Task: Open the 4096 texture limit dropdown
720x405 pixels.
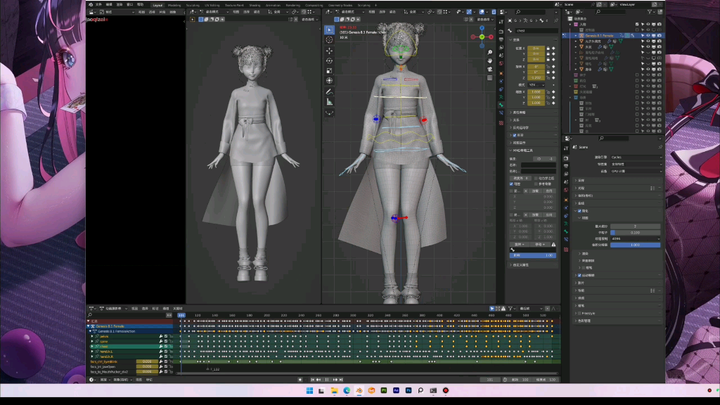Action: tap(634, 239)
